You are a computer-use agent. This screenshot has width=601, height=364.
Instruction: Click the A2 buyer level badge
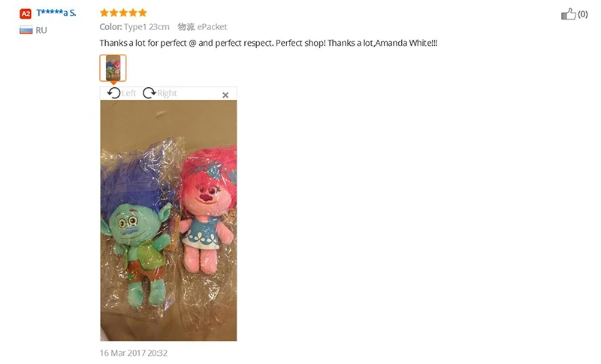[26, 14]
